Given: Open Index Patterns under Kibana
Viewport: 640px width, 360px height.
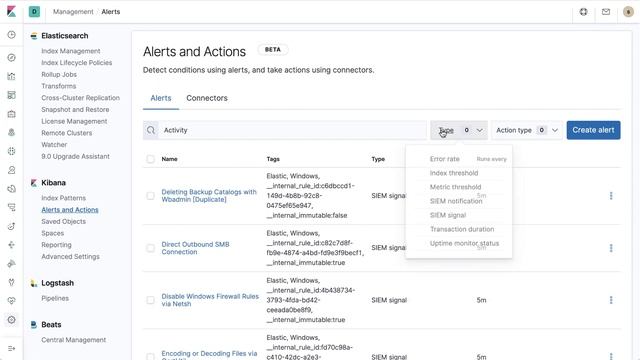Looking at the screenshot, I should click(x=63, y=198).
